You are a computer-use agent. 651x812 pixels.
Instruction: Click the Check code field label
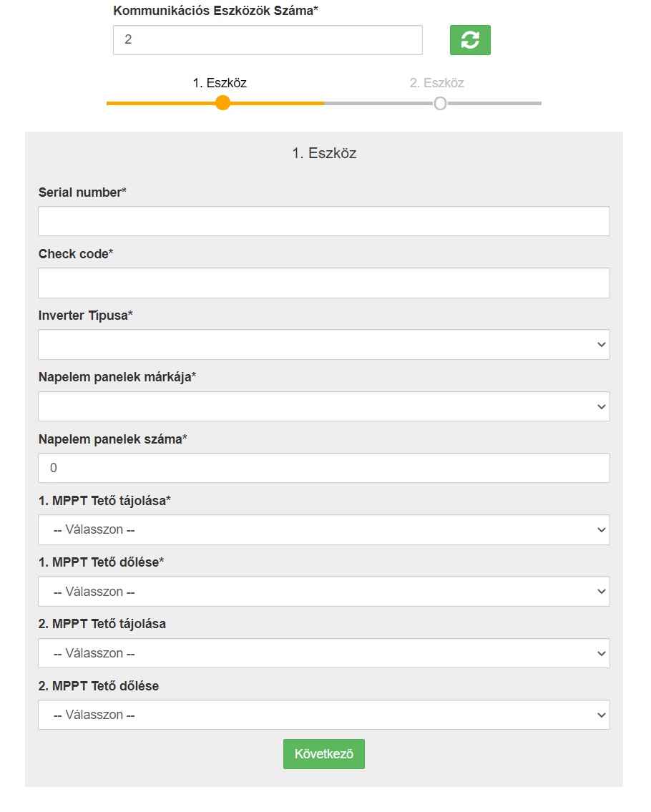[x=76, y=254]
